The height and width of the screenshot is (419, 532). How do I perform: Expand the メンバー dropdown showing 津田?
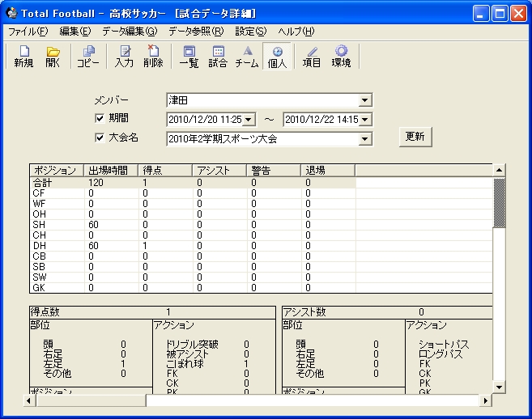[x=364, y=100]
